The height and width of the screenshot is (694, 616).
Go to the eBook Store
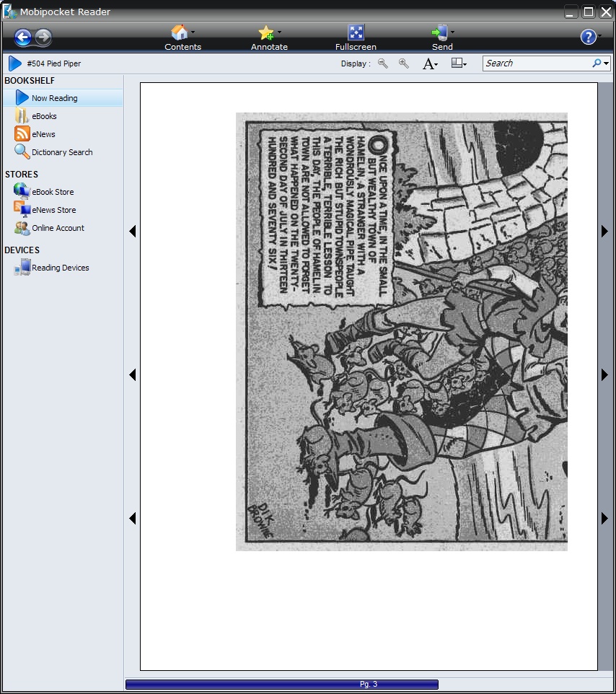point(53,192)
